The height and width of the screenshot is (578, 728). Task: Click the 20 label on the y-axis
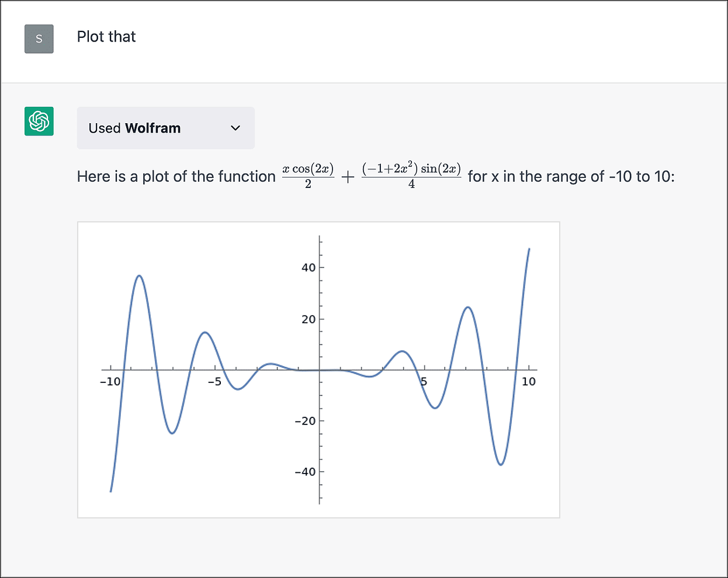click(308, 319)
